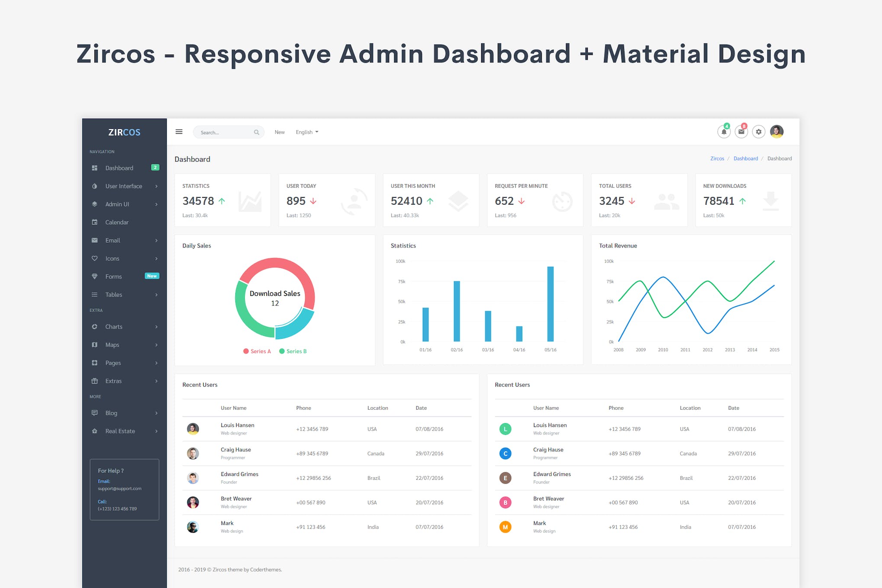This screenshot has width=882, height=588.
Task: Click the New link in the top bar
Action: point(280,132)
